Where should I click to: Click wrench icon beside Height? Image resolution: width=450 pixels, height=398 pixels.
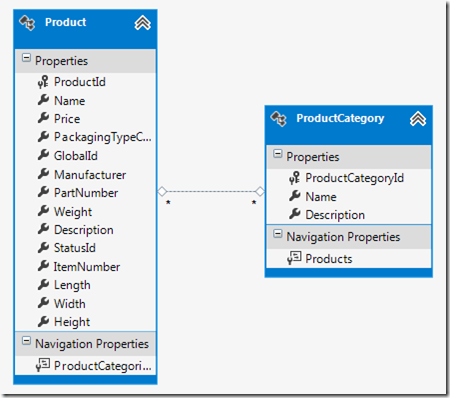click(x=43, y=321)
